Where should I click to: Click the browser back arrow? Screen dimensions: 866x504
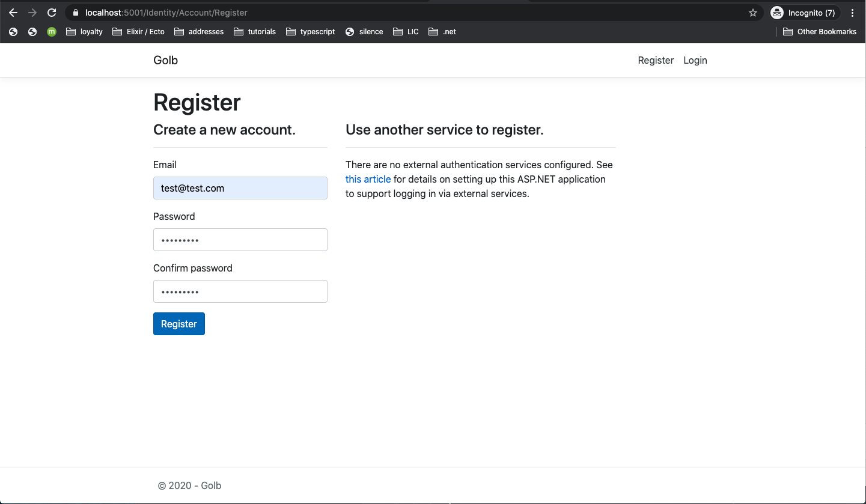(13, 13)
